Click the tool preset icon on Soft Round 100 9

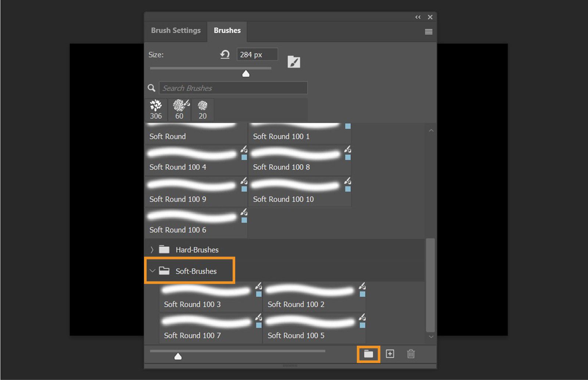pyautogui.click(x=244, y=181)
